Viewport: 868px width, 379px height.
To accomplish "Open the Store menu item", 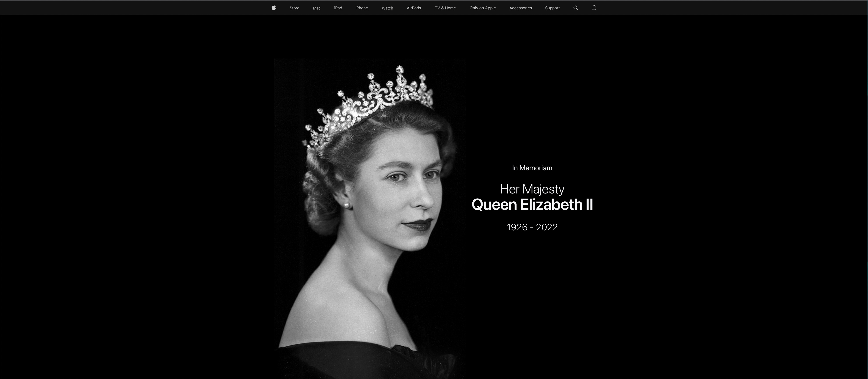I will click(294, 8).
